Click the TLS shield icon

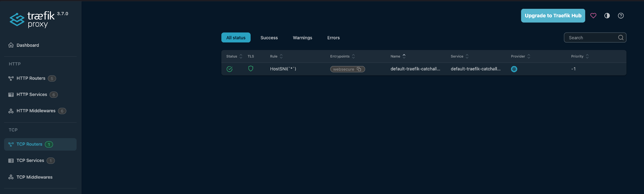pyautogui.click(x=251, y=69)
